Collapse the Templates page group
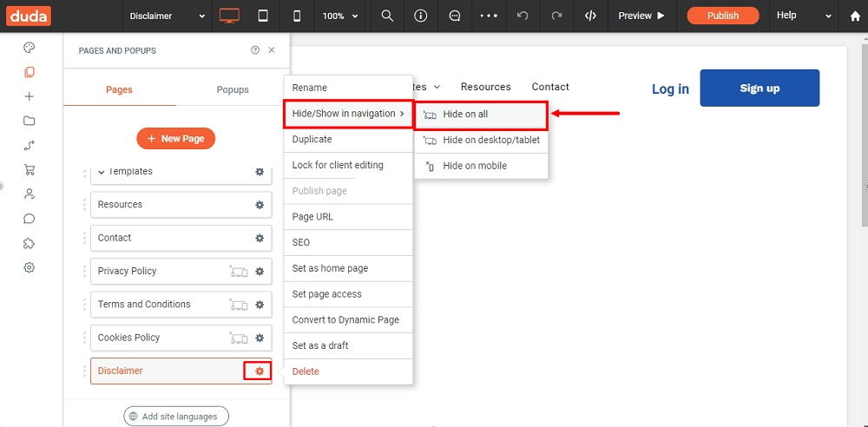 pyautogui.click(x=102, y=172)
